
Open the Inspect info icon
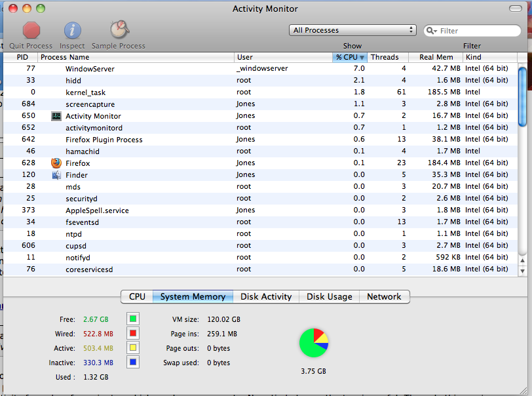pos(72,31)
